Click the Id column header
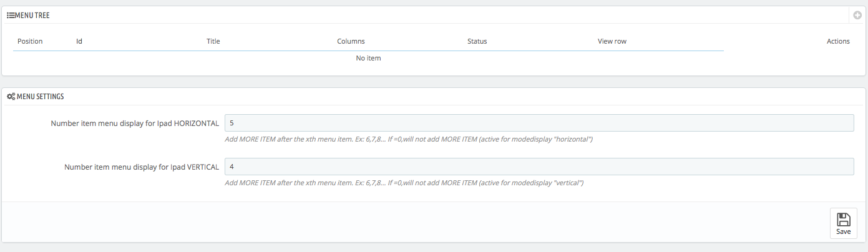 [79, 41]
